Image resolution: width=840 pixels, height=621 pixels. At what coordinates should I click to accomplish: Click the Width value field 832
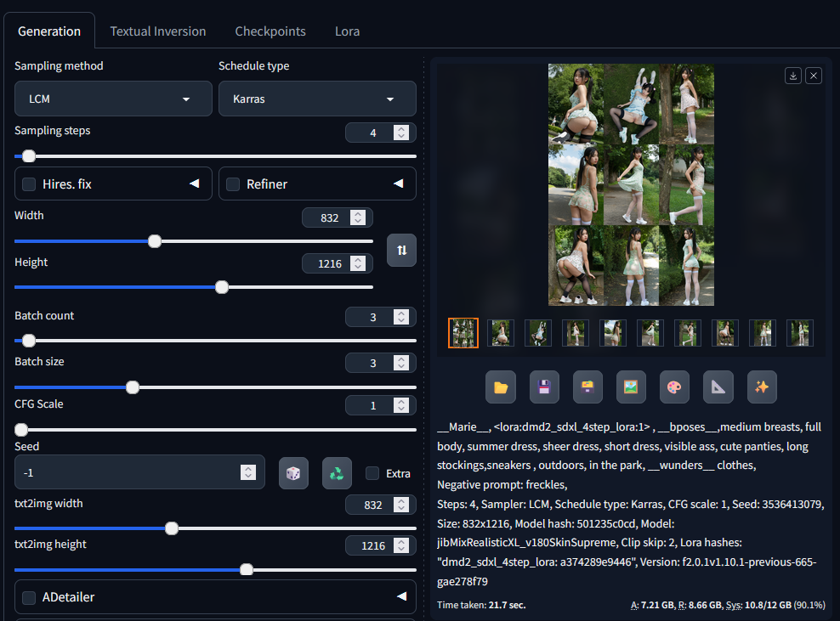[337, 217]
